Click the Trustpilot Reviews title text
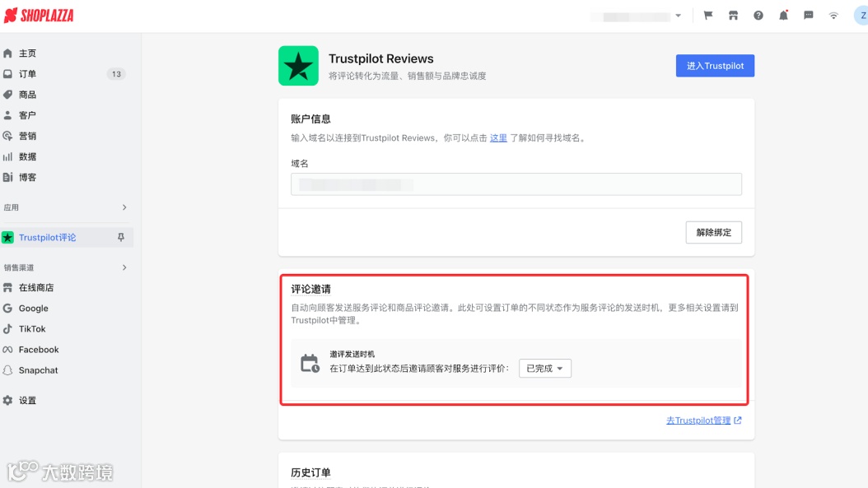The image size is (868, 488). pos(380,58)
